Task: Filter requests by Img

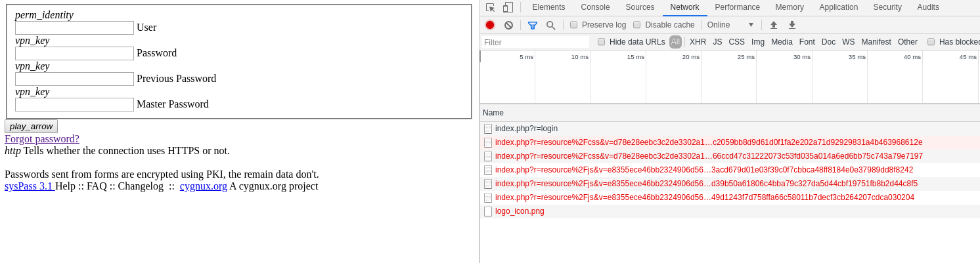Action: coord(758,42)
